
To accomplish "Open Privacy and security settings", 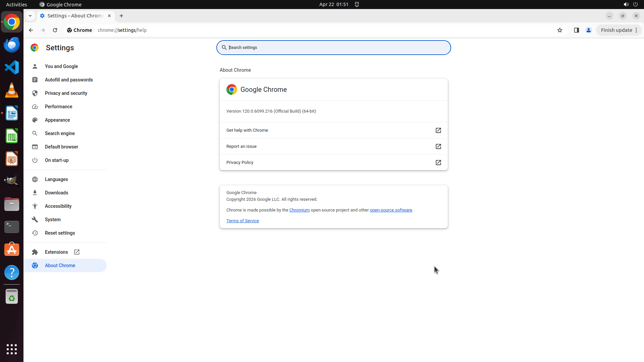I will [x=66, y=93].
